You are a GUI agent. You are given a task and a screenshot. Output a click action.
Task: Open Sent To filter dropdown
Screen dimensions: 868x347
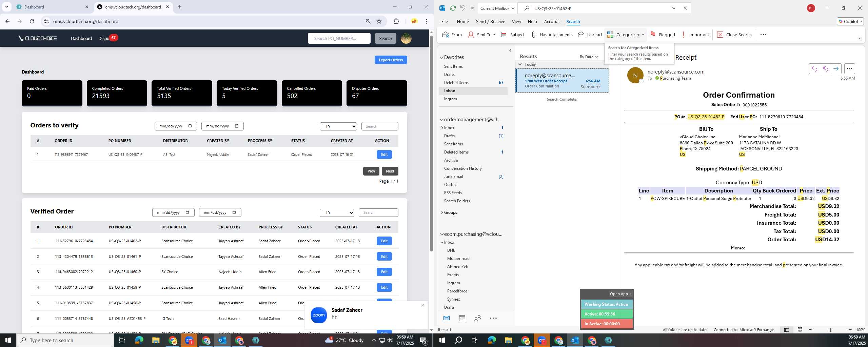pyautogui.click(x=481, y=35)
